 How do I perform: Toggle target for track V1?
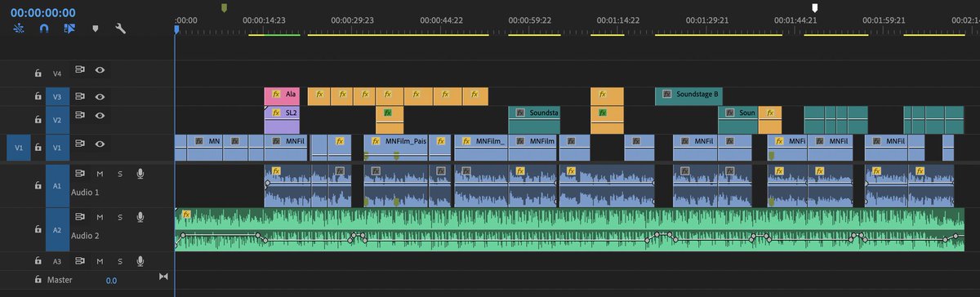tap(57, 147)
